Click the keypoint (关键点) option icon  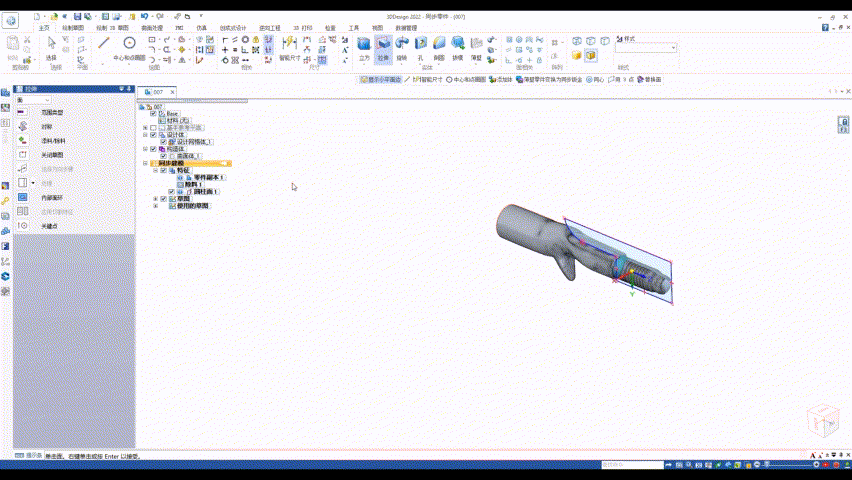tap(22, 226)
